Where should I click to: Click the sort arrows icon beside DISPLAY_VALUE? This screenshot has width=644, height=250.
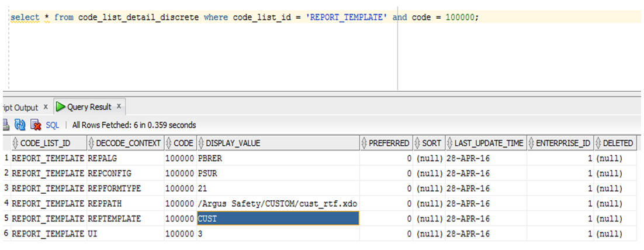pyautogui.click(x=201, y=143)
